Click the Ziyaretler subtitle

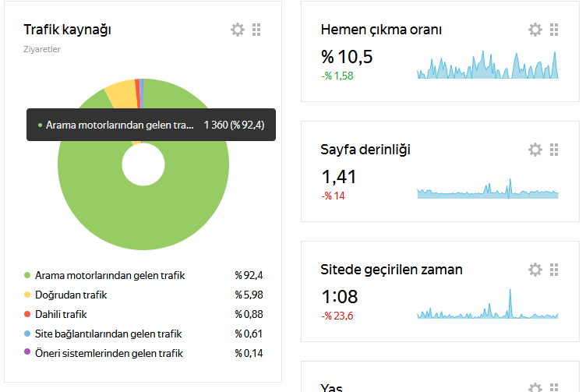click(42, 49)
